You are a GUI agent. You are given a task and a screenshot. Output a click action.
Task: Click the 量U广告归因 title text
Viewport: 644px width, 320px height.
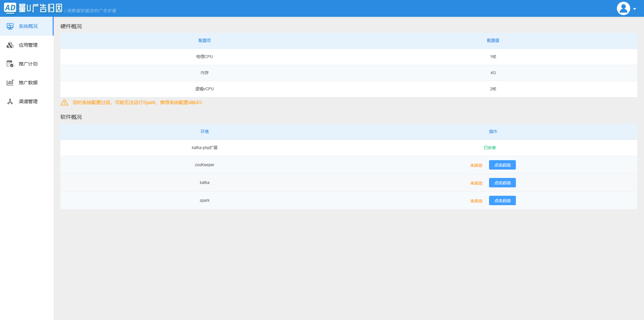[x=41, y=8]
